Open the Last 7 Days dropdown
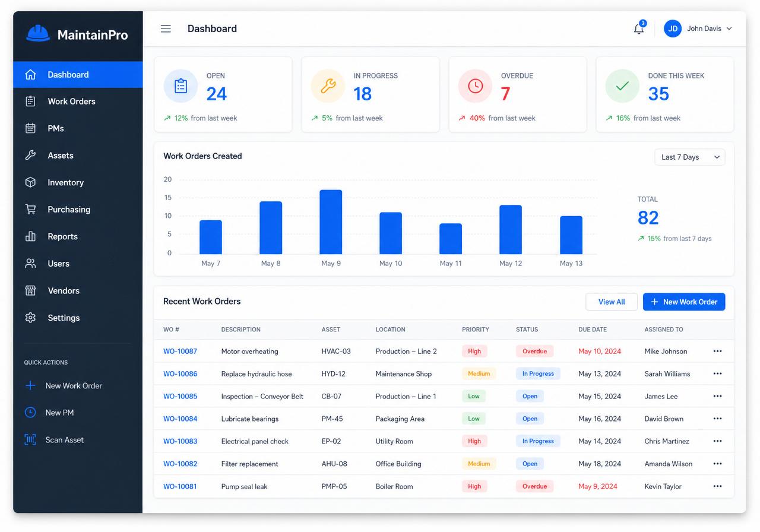The image size is (760, 532). coord(690,157)
